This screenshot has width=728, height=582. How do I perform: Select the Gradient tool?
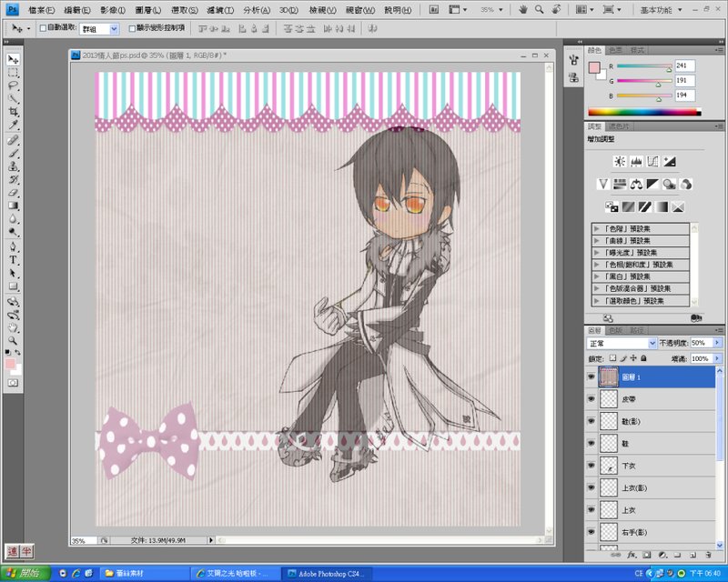tap(13, 206)
